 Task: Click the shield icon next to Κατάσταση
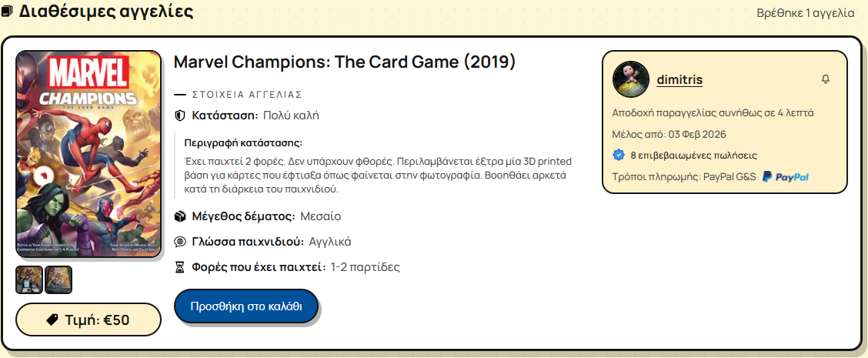(180, 115)
